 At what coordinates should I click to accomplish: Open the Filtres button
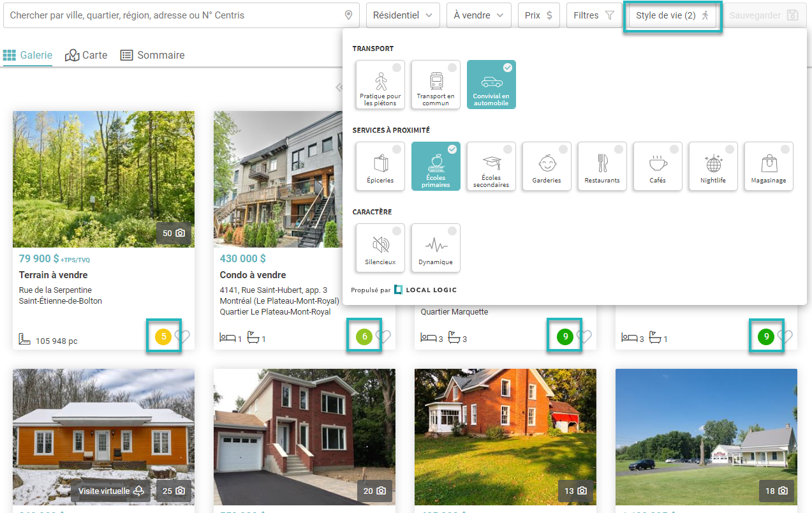click(593, 15)
